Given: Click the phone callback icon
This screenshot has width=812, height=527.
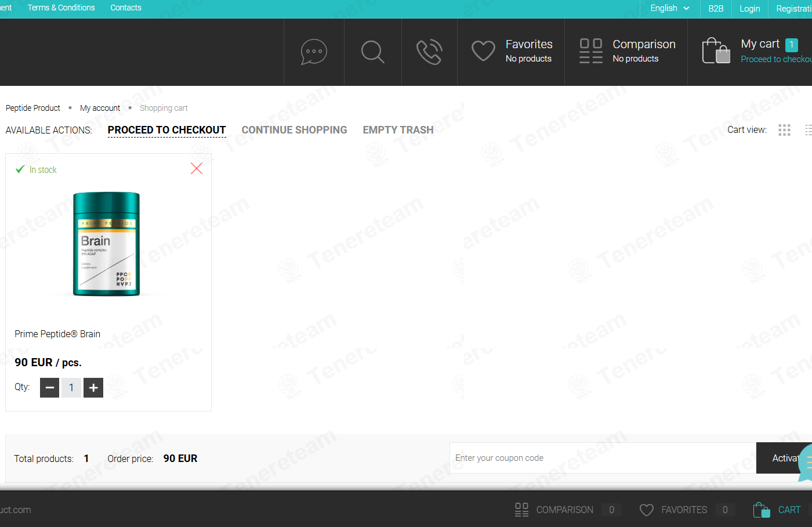Looking at the screenshot, I should pos(429,52).
